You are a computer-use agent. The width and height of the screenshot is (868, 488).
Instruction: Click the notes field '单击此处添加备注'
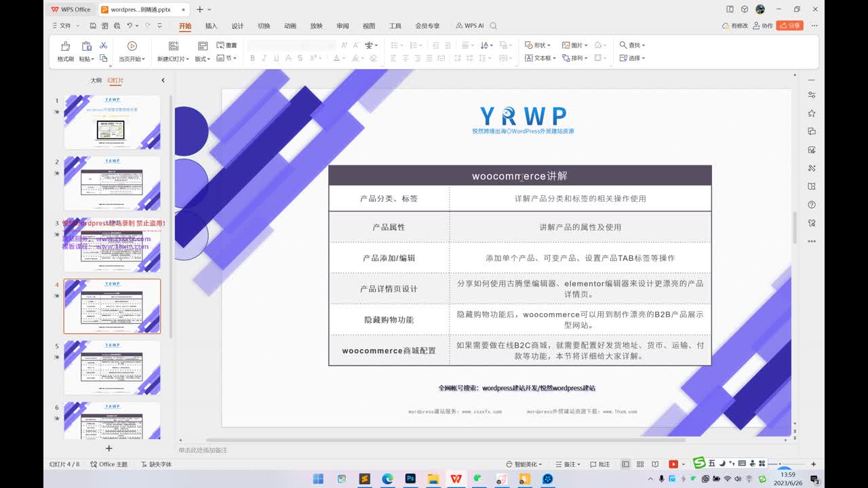click(203, 450)
